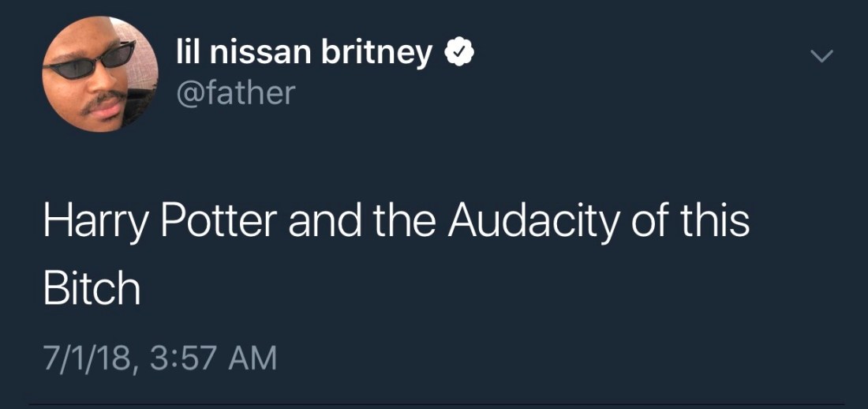
Task: Open the @father handle link
Action: pos(234,92)
